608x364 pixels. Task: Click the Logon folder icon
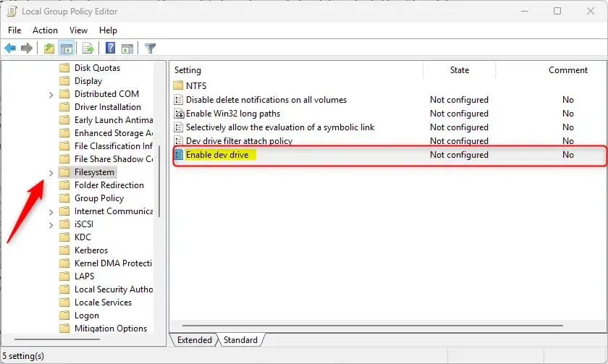tap(64, 316)
